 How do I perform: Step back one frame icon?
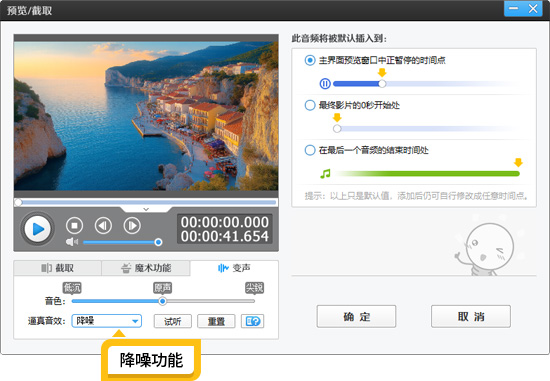tap(103, 226)
